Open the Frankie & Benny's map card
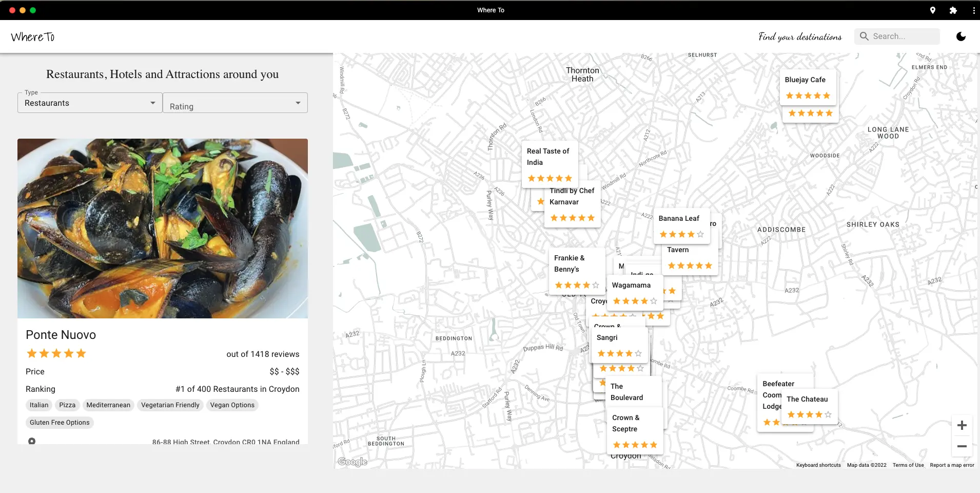The width and height of the screenshot is (980, 493). pos(577,271)
